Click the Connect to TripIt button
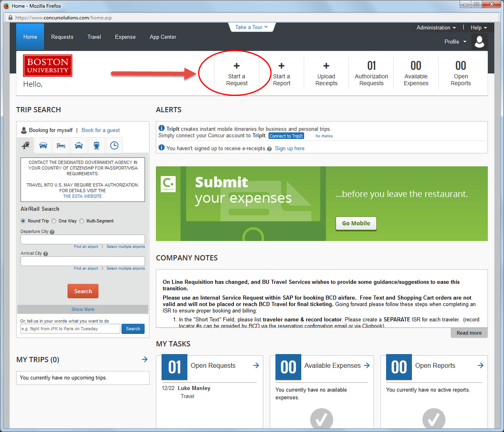This screenshot has width=504, height=432. click(x=286, y=136)
